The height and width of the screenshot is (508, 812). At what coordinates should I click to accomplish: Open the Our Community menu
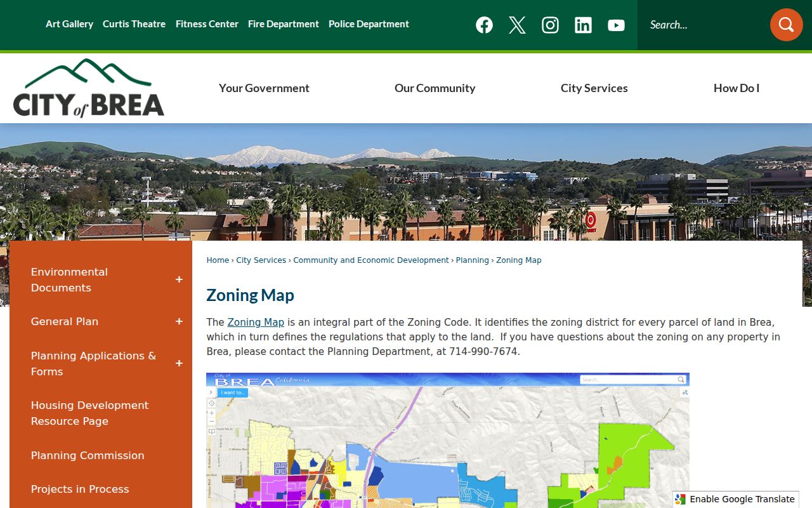(435, 88)
